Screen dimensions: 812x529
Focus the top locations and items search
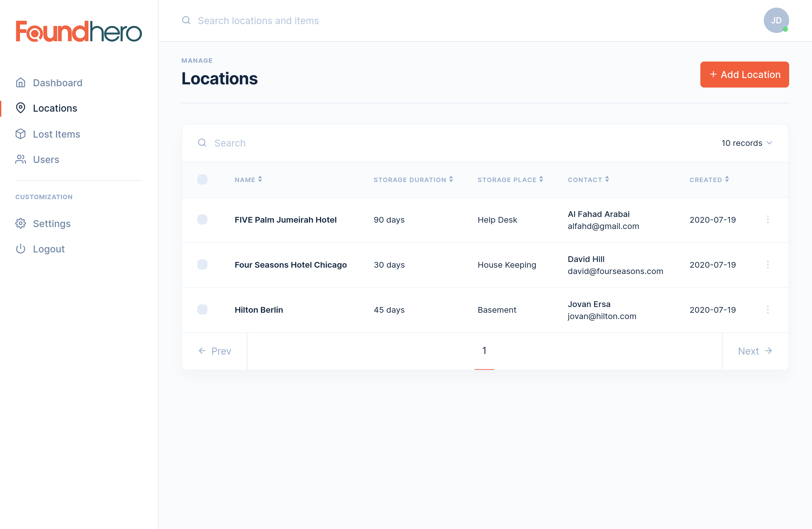(x=258, y=21)
